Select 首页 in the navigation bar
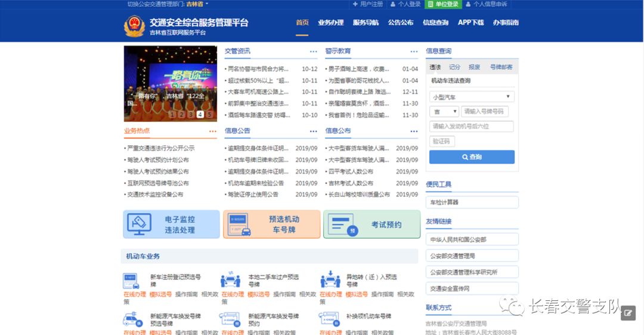Screen dimensions: 644x335 pos(302,23)
